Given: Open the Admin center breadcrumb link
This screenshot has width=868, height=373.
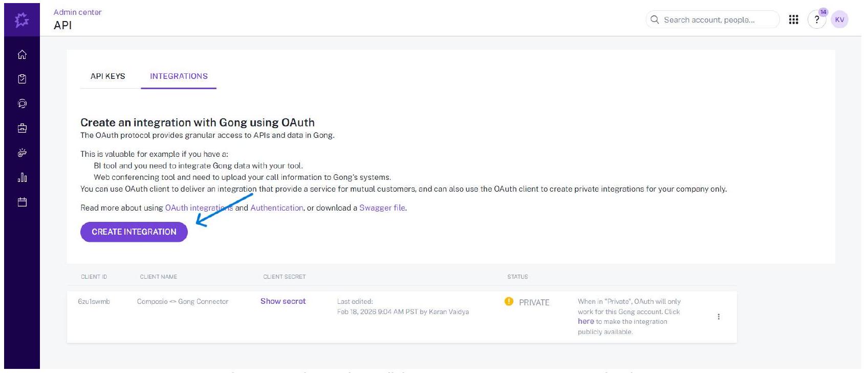Looking at the screenshot, I should click(x=78, y=12).
